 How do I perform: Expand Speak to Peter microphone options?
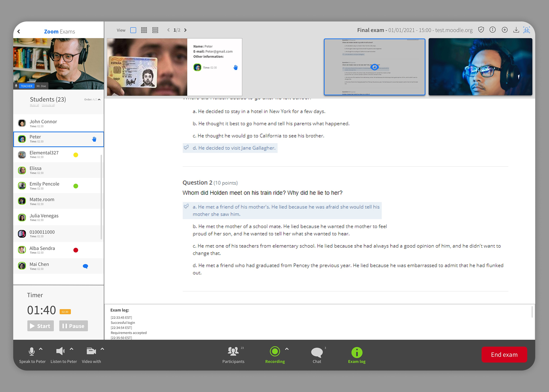[41, 349]
